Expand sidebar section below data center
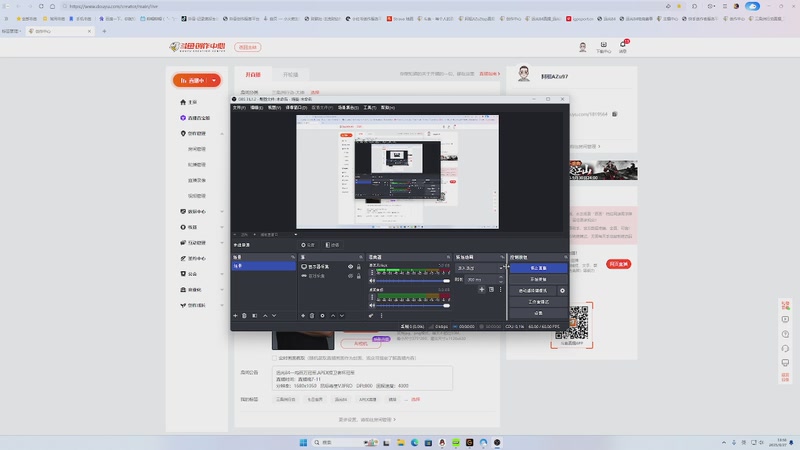This screenshot has height=450, width=800. 222,227
